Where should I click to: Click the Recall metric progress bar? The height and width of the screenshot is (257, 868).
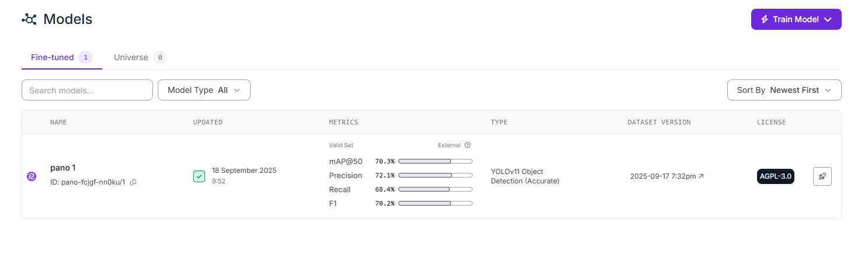(x=435, y=189)
